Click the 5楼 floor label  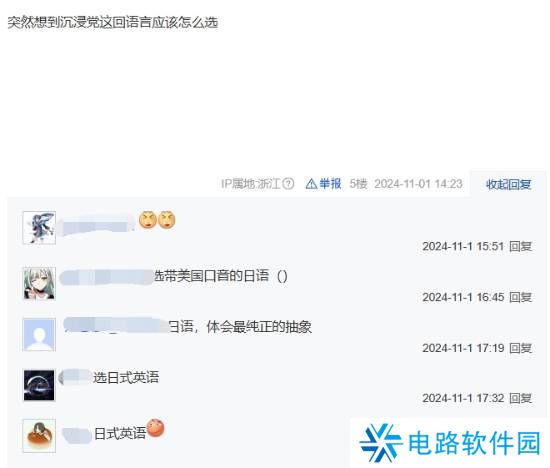click(358, 183)
